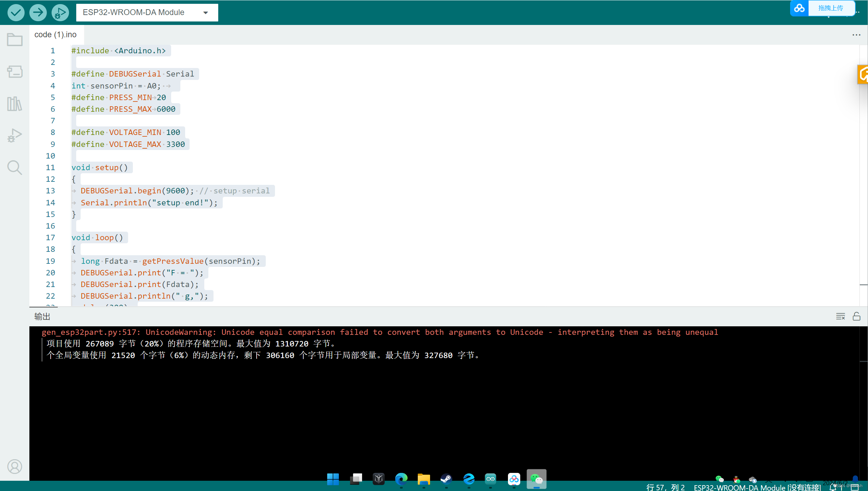Open the sidebar Debug panel icon
Screen dimensions: 868x491
coord(15,135)
